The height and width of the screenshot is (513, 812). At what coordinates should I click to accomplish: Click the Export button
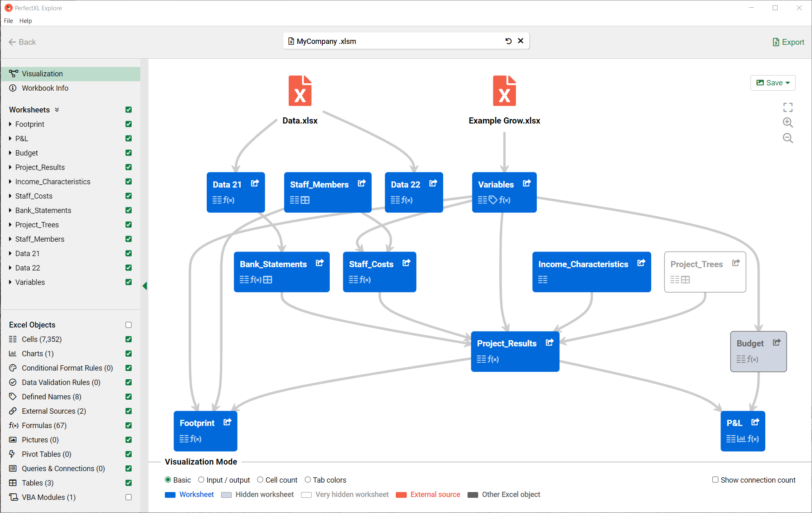[x=788, y=42]
